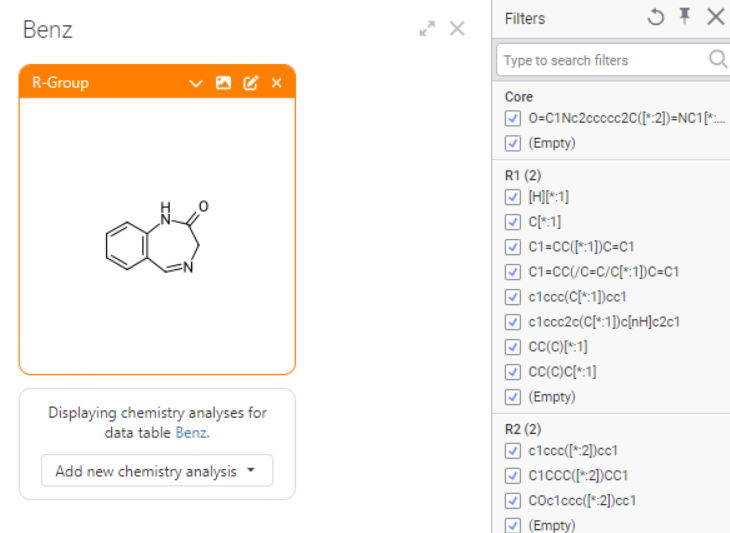
Task: Click the R2 (2) filter header
Action: click(x=523, y=429)
